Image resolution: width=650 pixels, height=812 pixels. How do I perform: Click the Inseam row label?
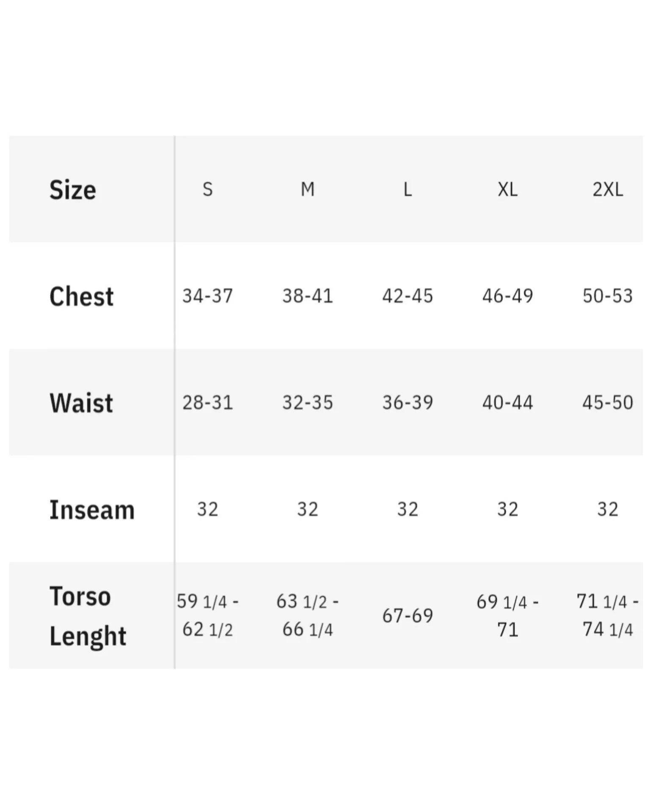(92, 509)
